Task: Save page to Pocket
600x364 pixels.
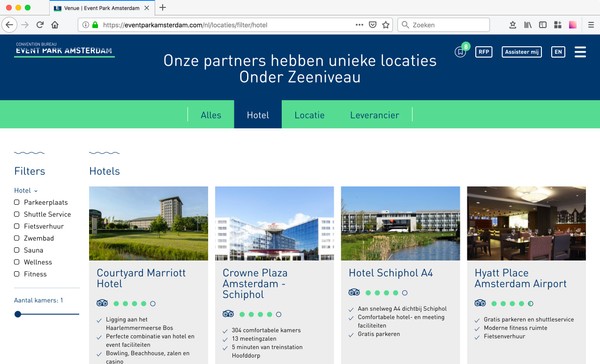Action: tap(372, 25)
